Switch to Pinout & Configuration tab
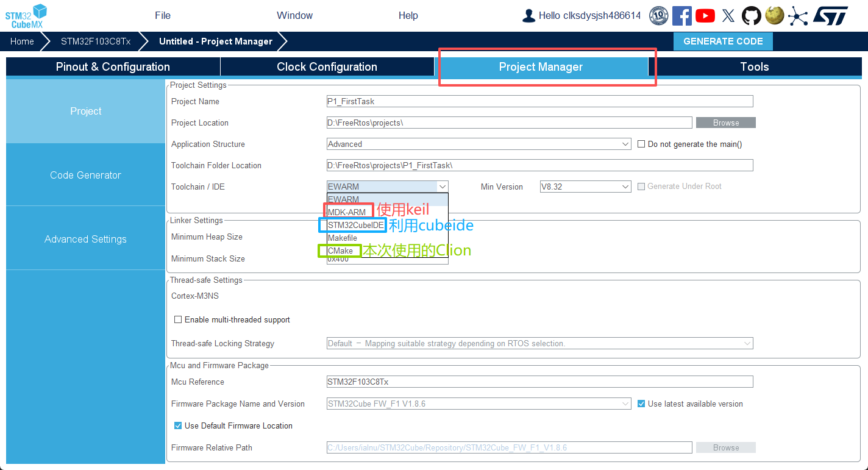The width and height of the screenshot is (868, 470). 113,67
